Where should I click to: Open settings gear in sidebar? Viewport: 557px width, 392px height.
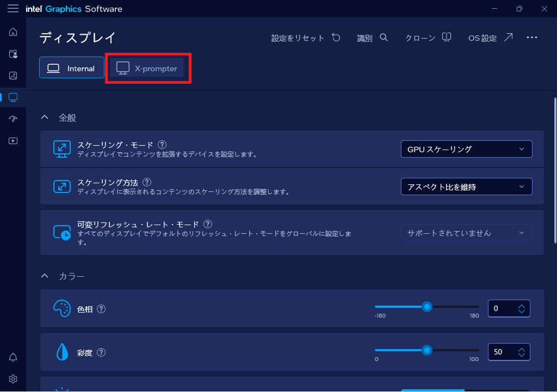point(13,379)
